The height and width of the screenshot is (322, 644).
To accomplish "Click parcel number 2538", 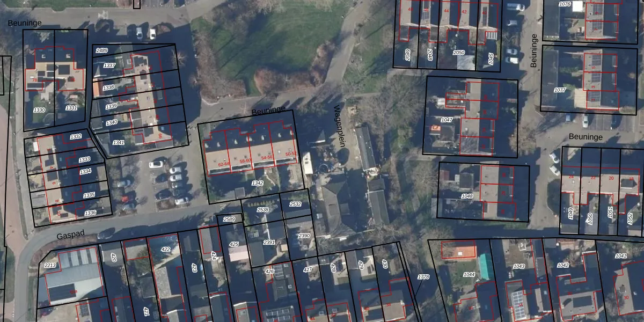I will 263,209.
